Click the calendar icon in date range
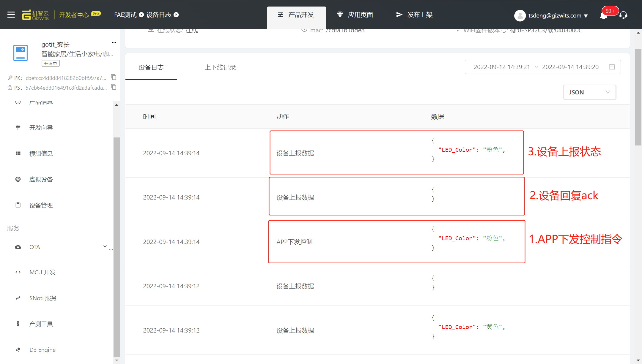642x364 pixels. click(612, 67)
